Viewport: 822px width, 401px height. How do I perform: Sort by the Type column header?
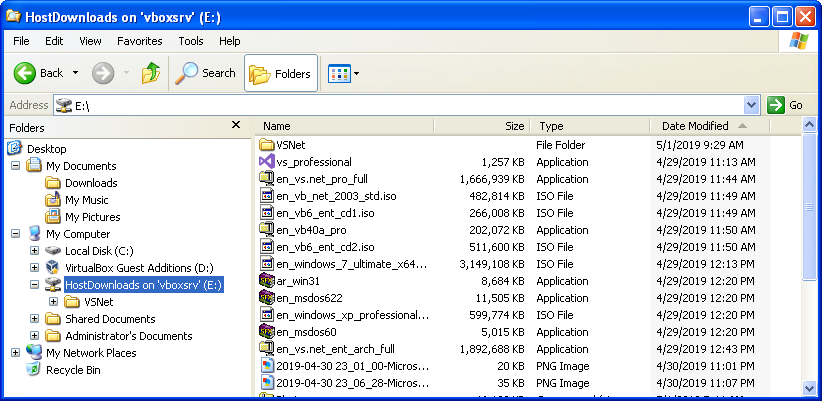coord(590,126)
